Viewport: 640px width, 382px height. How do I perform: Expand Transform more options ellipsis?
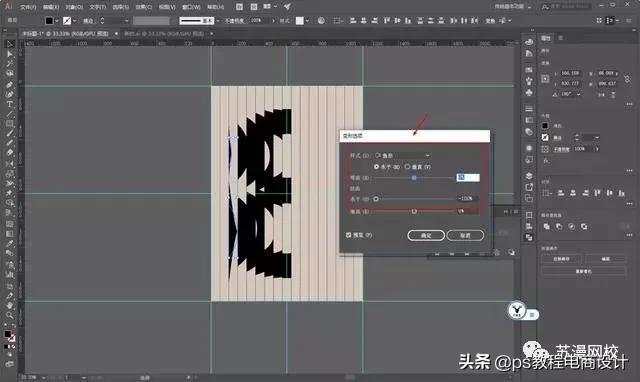click(629, 104)
